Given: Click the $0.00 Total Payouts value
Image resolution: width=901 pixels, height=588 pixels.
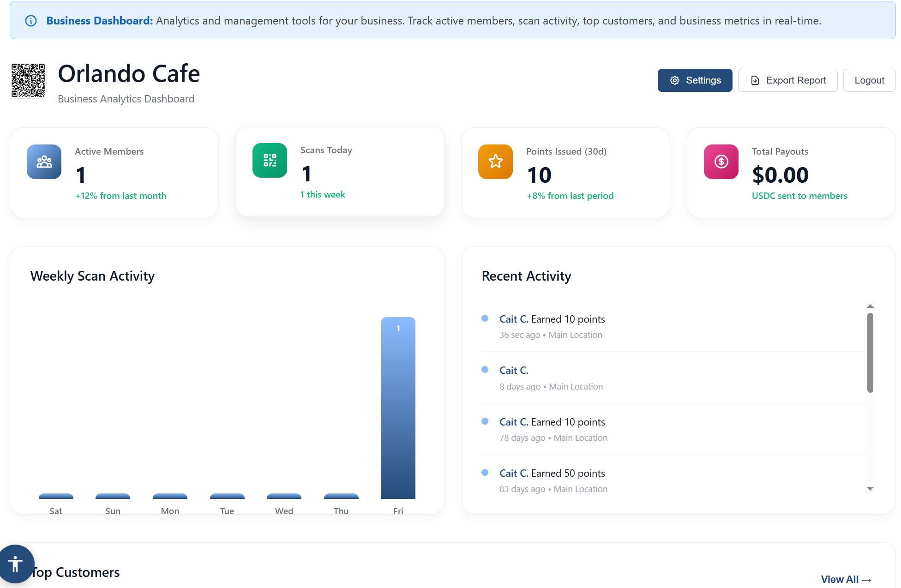Looking at the screenshot, I should 780,175.
